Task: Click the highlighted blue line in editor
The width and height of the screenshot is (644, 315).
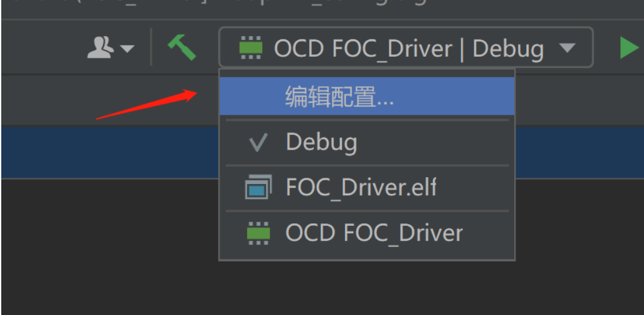Action: (x=110, y=152)
